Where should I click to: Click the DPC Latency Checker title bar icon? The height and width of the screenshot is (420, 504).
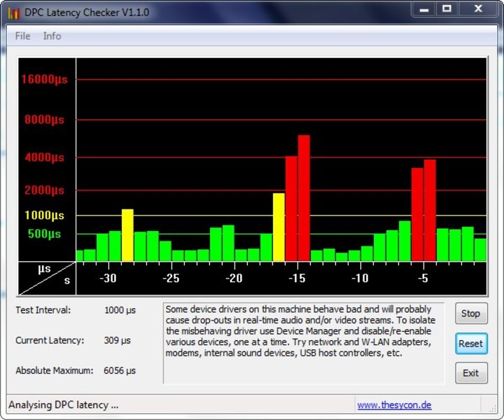pos(14,13)
